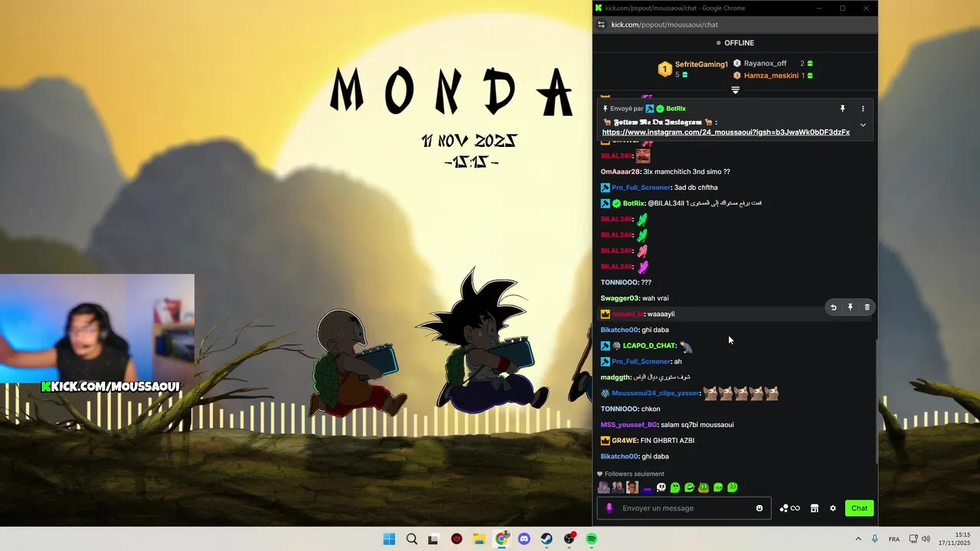Open FRA keyboard language switcher
The image size is (980, 551).
pos(893,539)
